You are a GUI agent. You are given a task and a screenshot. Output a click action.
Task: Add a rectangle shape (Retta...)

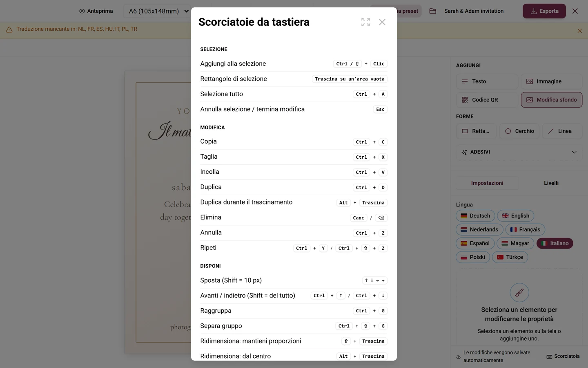pyautogui.click(x=476, y=131)
